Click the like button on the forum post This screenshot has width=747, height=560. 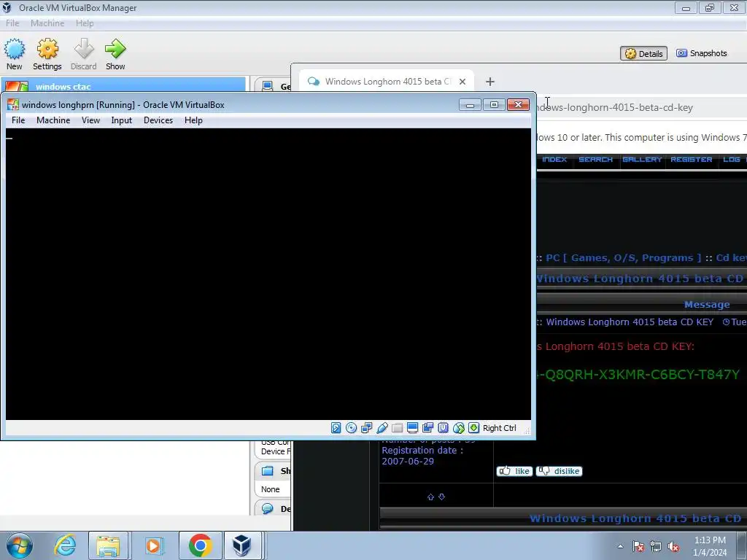click(514, 471)
